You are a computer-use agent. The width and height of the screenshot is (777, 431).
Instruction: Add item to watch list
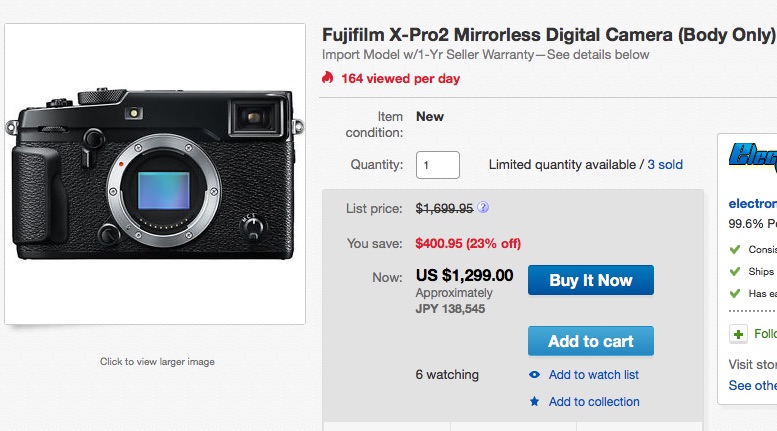(594, 375)
